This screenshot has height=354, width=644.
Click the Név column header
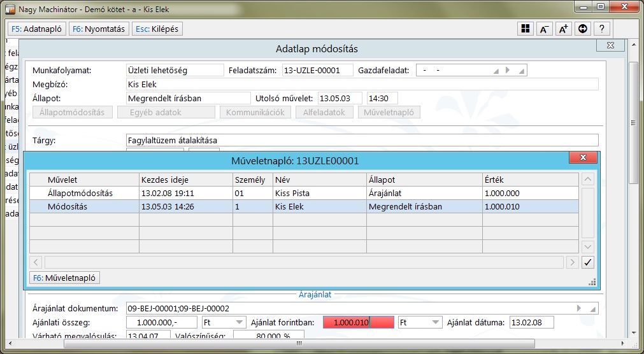click(320, 180)
